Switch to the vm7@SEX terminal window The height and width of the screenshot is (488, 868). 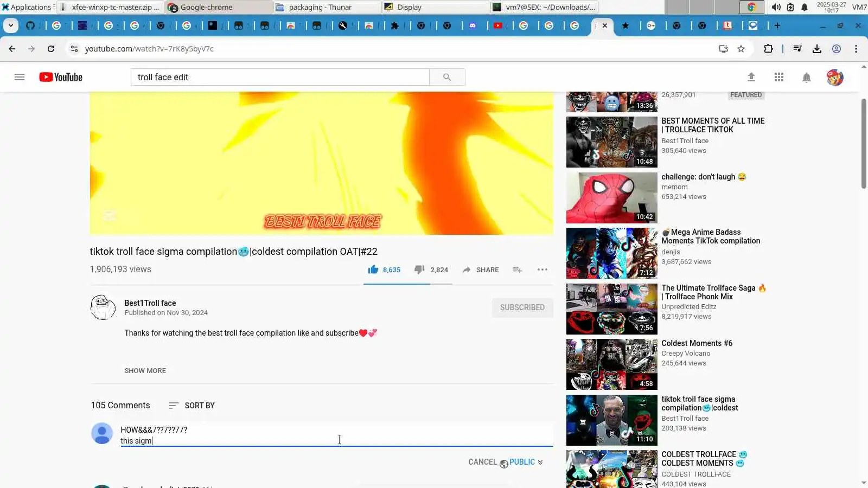click(x=544, y=7)
